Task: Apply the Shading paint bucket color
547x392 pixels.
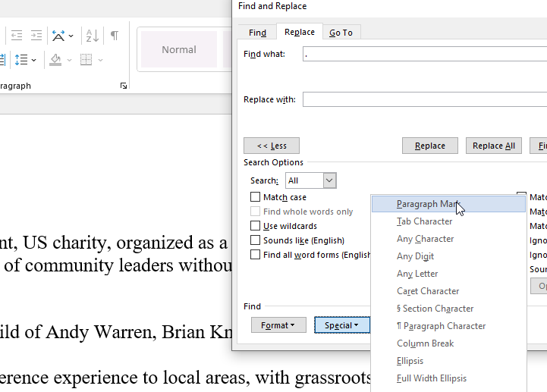Action: 55,60
